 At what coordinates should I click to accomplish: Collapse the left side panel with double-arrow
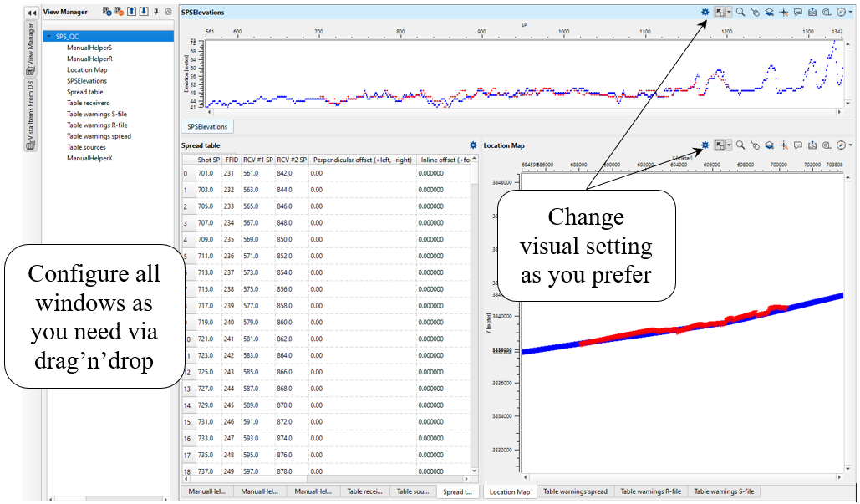point(31,13)
